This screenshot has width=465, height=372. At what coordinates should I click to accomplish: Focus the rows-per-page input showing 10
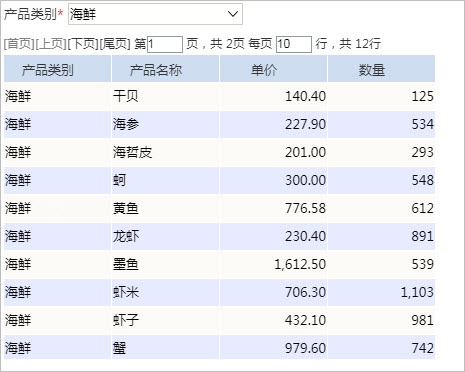[x=294, y=44]
